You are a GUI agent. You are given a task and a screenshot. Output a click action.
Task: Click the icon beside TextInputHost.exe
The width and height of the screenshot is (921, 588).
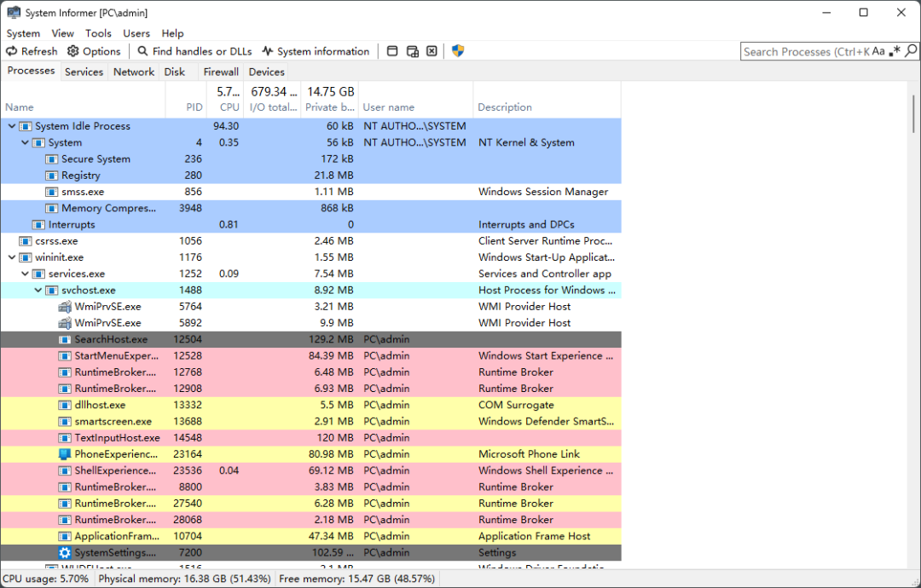pos(65,438)
